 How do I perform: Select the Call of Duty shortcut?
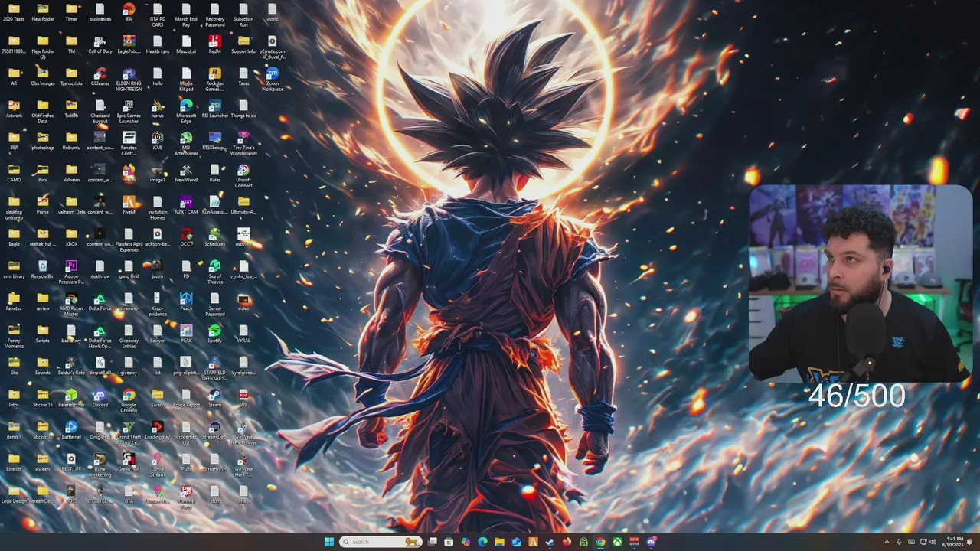pyautogui.click(x=100, y=44)
